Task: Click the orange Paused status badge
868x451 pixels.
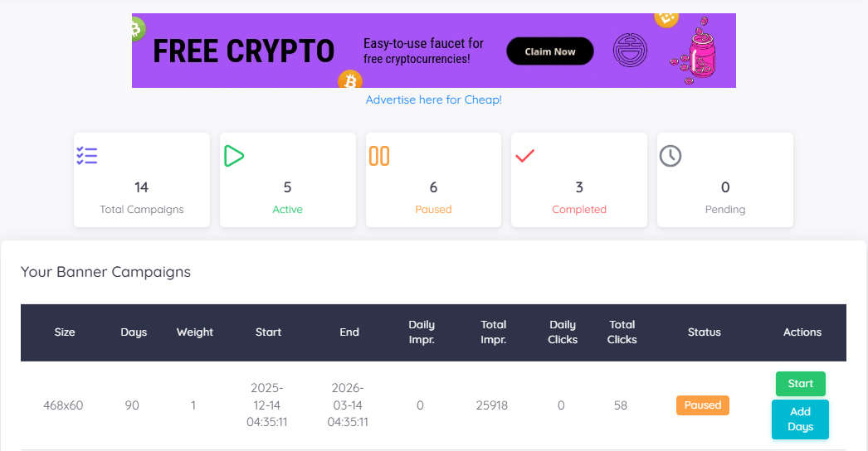Action: pos(702,405)
